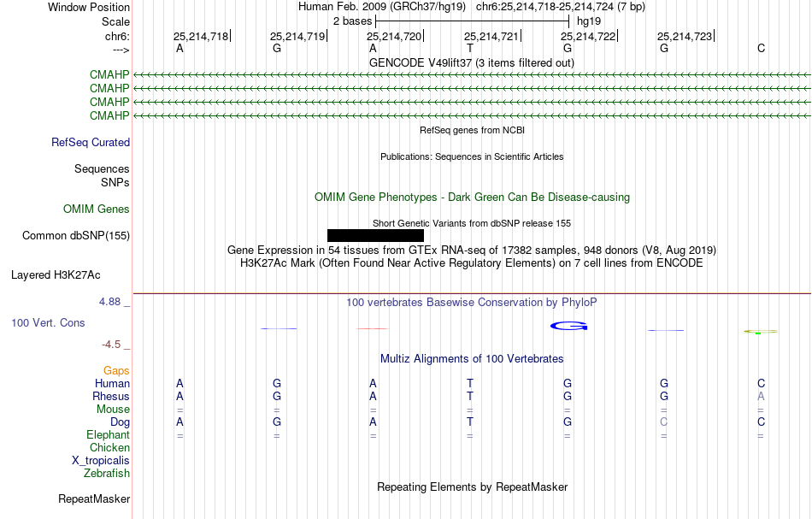
Task: Click the Window Position label
Action: point(89,7)
